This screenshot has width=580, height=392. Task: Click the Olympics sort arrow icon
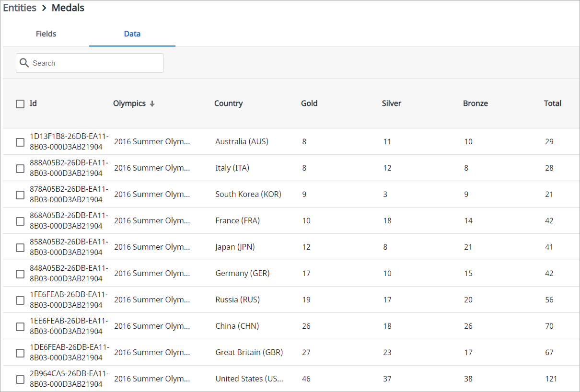(152, 104)
